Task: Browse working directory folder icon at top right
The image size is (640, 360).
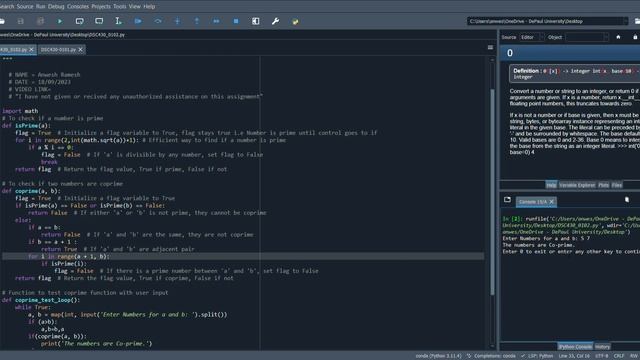Action: (637, 21)
